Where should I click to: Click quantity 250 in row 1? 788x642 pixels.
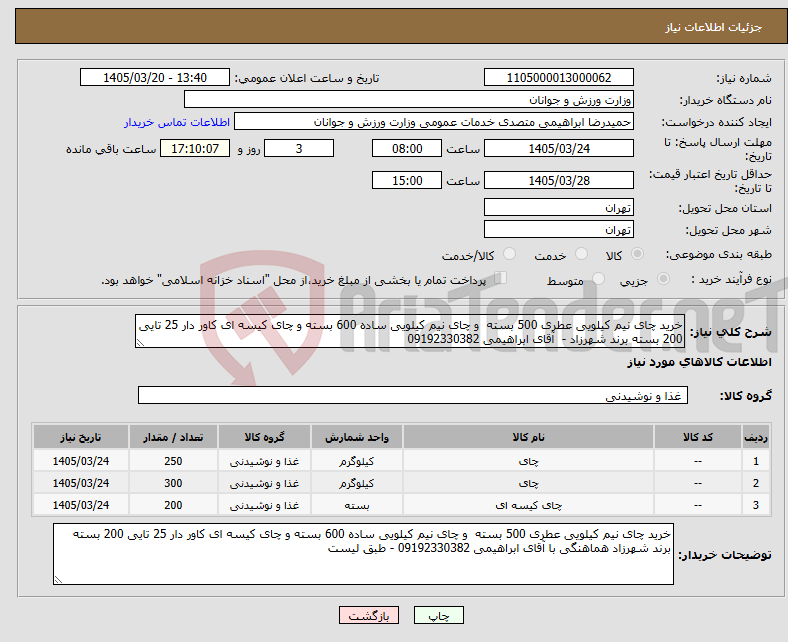(173, 461)
